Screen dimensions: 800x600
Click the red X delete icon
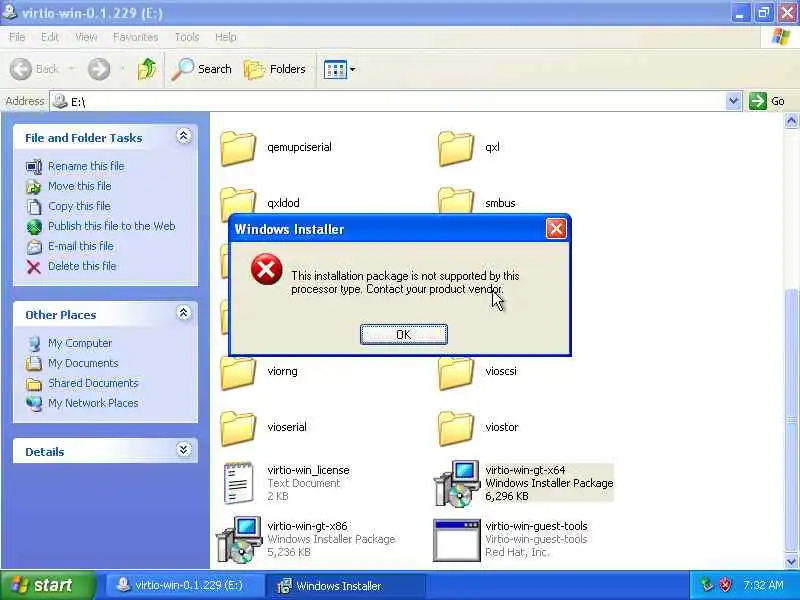34,266
